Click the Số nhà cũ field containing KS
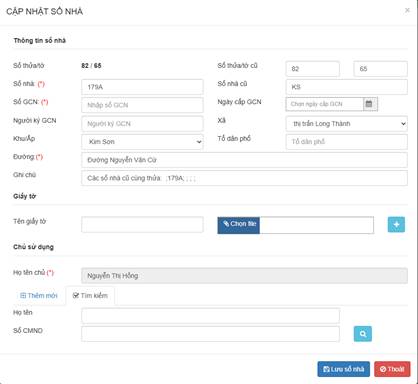The height and width of the screenshot is (384, 418). (347, 87)
